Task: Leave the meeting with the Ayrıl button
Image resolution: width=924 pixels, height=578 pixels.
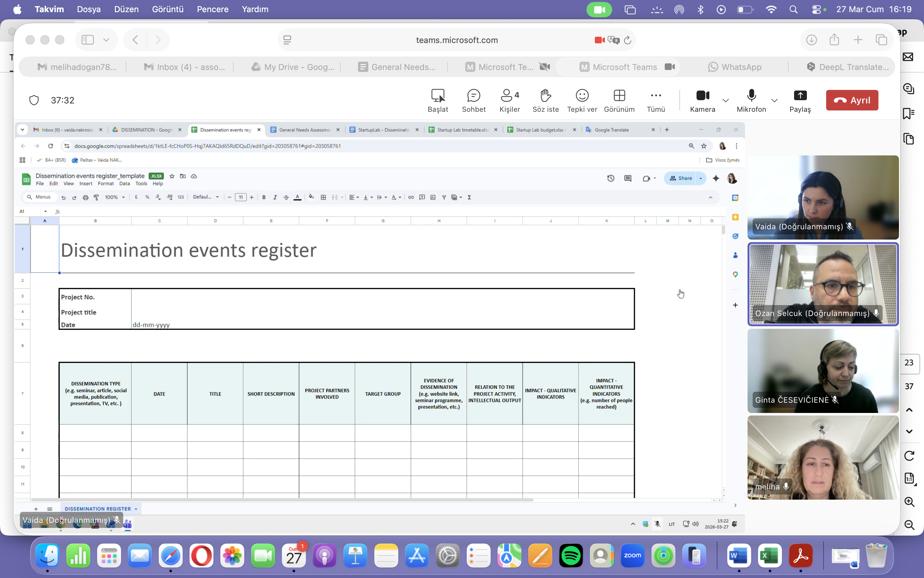Action: coord(852,100)
